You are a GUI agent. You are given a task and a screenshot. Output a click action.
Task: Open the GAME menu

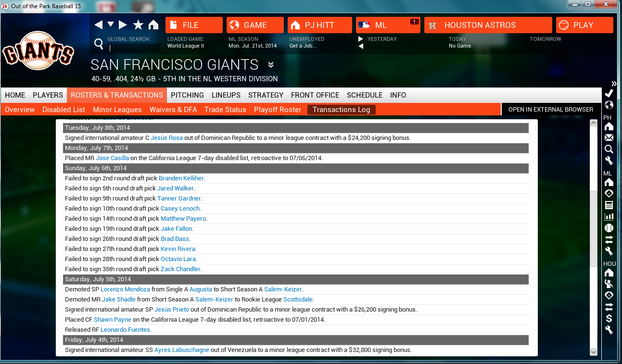click(x=255, y=25)
